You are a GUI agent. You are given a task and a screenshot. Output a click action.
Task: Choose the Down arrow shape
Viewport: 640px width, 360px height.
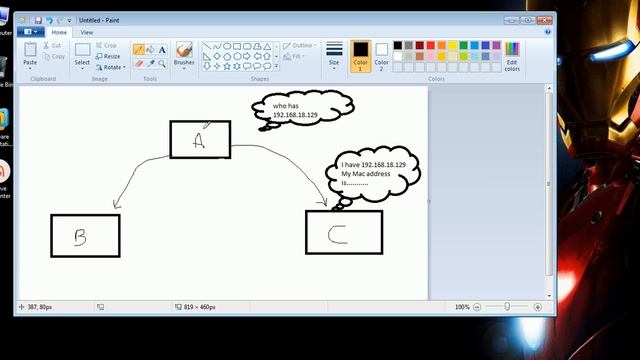pos(207,66)
